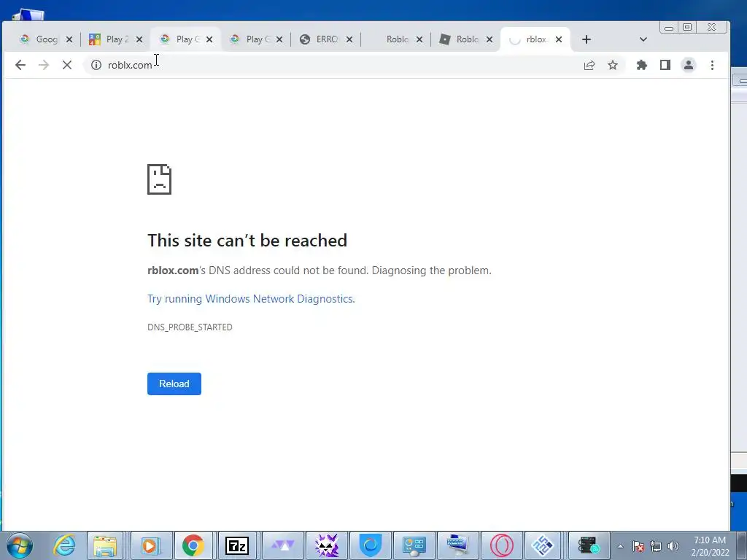Close the Play 2 tab
Screen dimensions: 747x560
click(139, 39)
